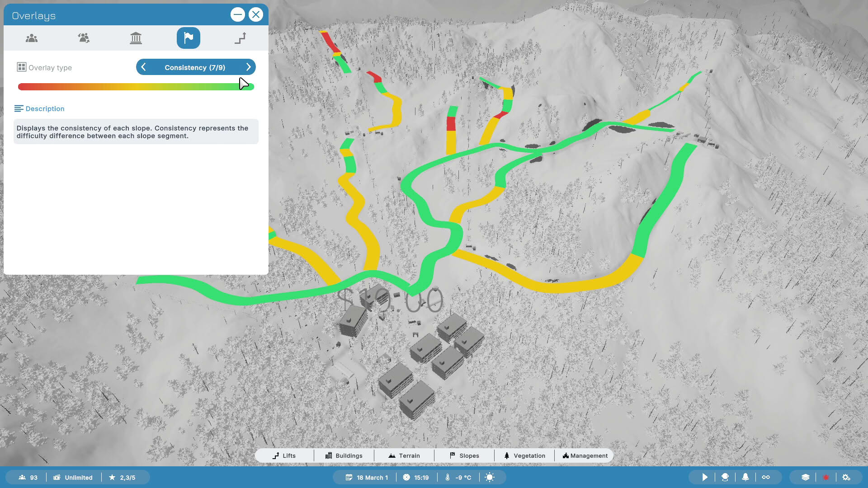Open the Buildings build menu
Viewport: 868px width, 488px height.
344,455
